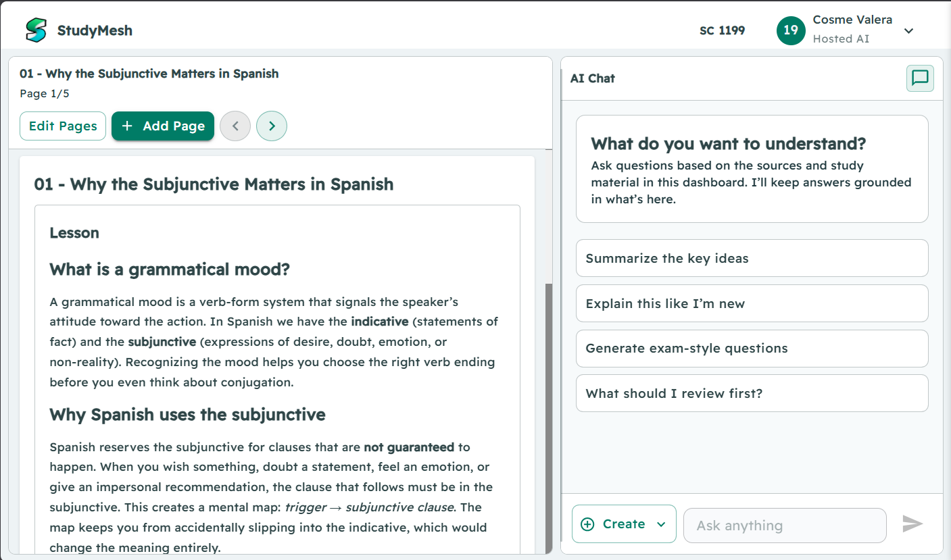
Task: Click the send message arrow icon
Action: tap(912, 524)
